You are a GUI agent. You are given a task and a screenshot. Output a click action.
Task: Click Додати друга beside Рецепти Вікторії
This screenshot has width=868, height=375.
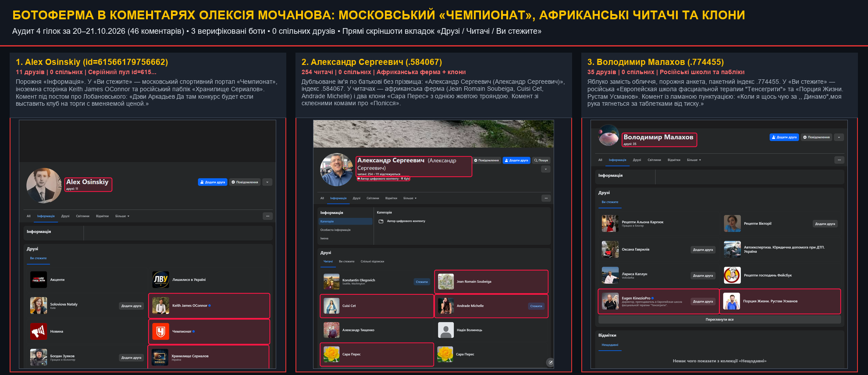(825, 224)
